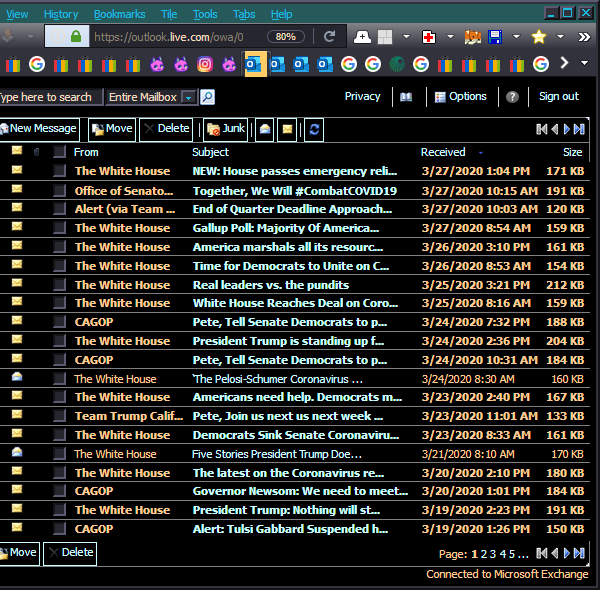600x590 pixels.
Task: Toggle select-all checkbox in header row
Action: point(59,152)
